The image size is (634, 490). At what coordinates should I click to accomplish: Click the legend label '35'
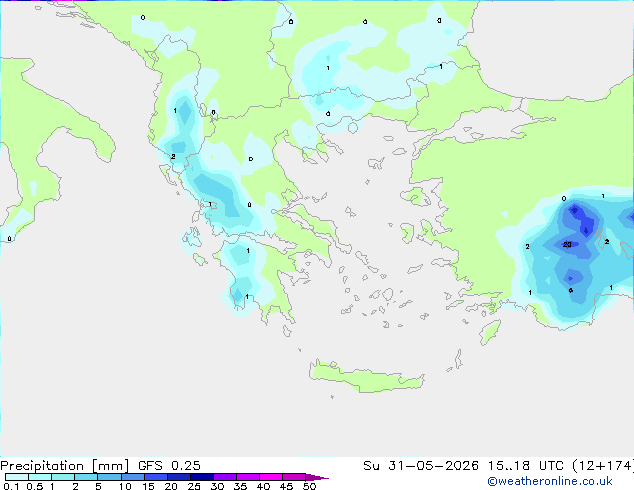pyautogui.click(x=240, y=486)
